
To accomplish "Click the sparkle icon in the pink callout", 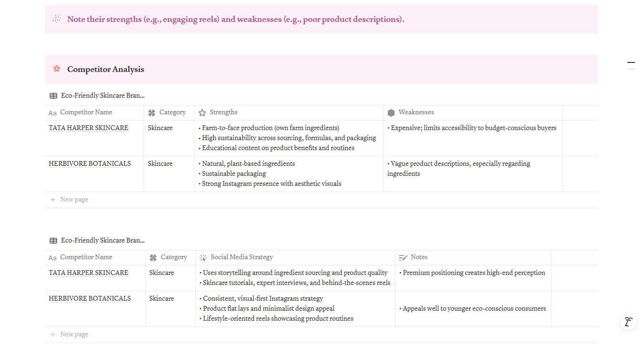I will 57,19.
